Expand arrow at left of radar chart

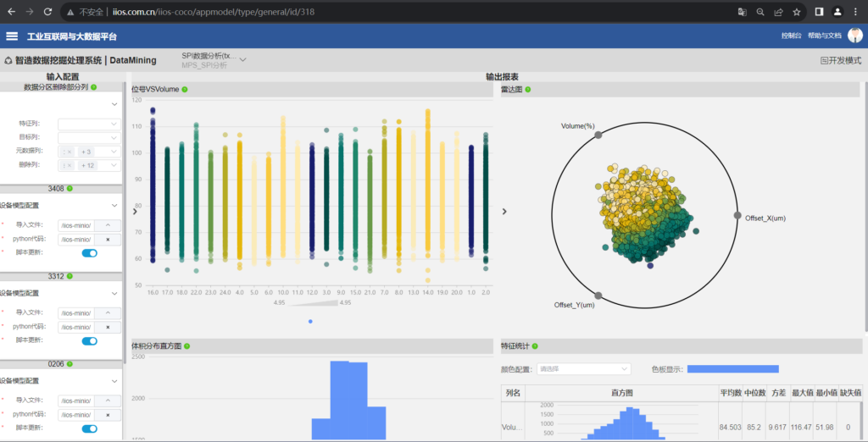point(504,211)
